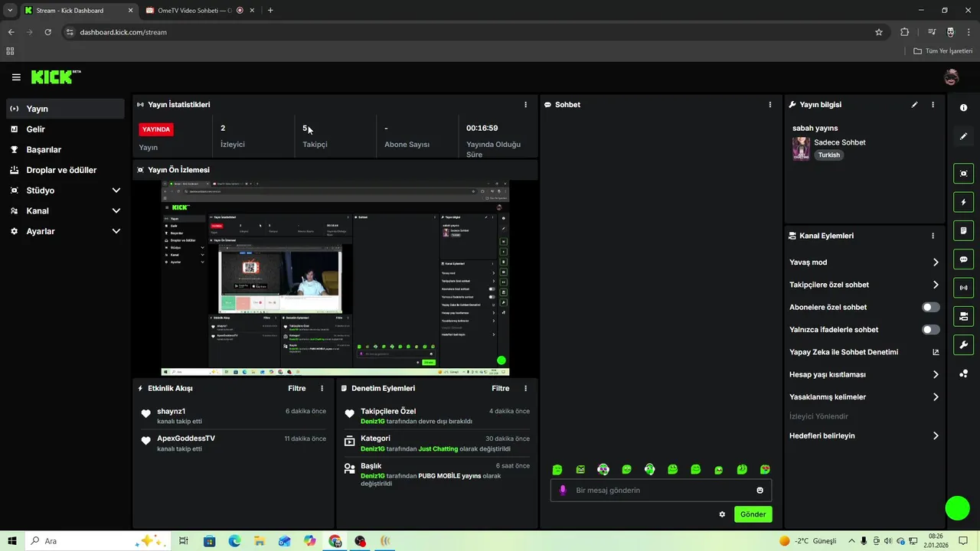Viewport: 980px width, 551px height.
Task: Click Chrome icon in Windows taskbar
Action: [335, 541]
